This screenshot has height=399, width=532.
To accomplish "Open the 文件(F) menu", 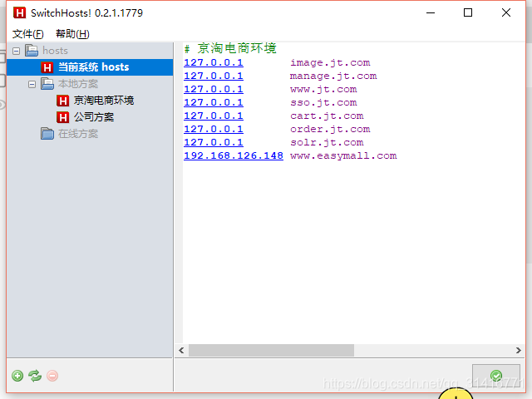I will click(28, 34).
